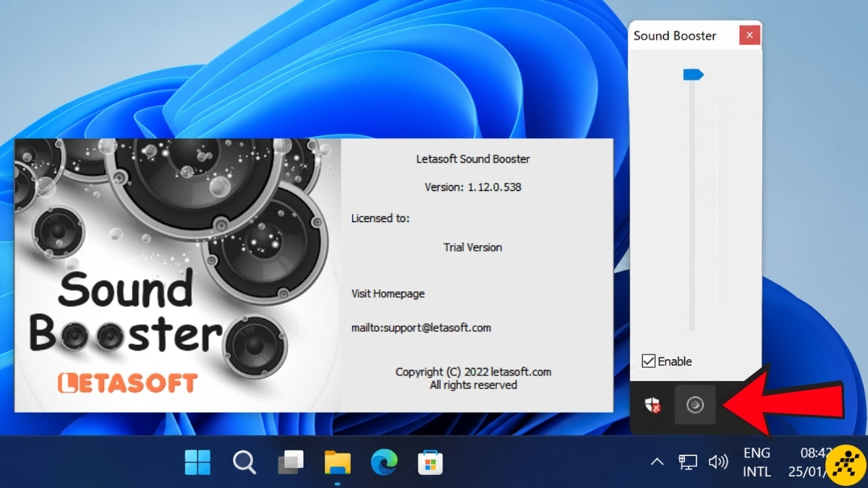Viewport: 868px width, 488px height.
Task: Open Microsoft Store from the taskbar
Action: coord(430,462)
